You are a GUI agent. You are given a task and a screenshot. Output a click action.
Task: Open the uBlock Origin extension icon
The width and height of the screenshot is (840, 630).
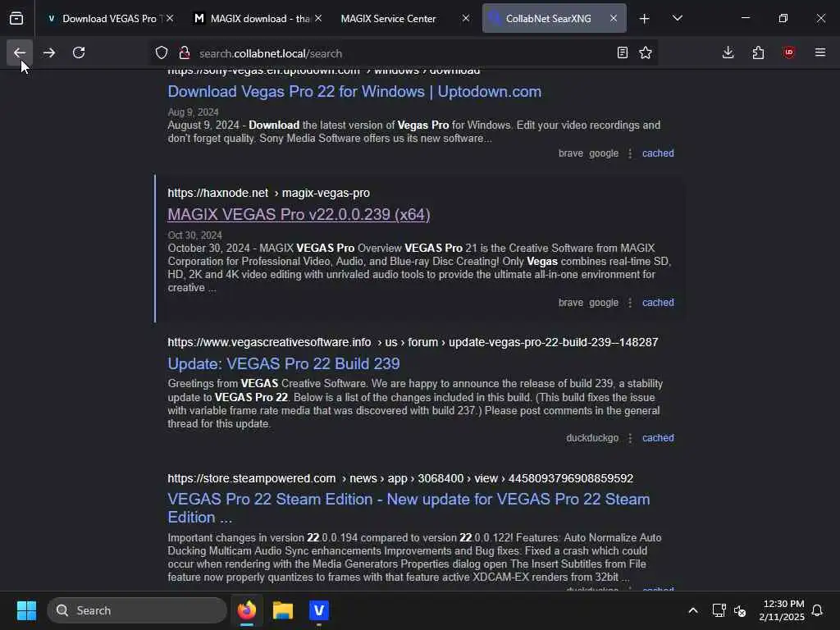click(788, 52)
